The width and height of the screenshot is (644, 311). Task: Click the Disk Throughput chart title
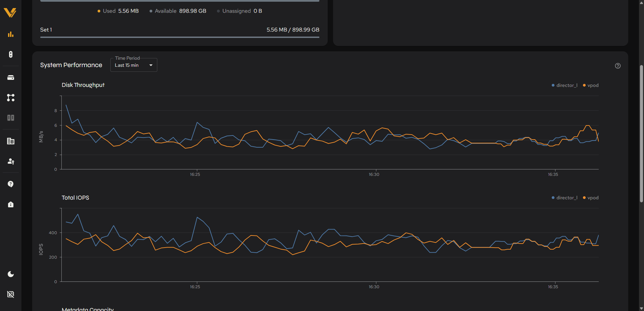pos(83,85)
